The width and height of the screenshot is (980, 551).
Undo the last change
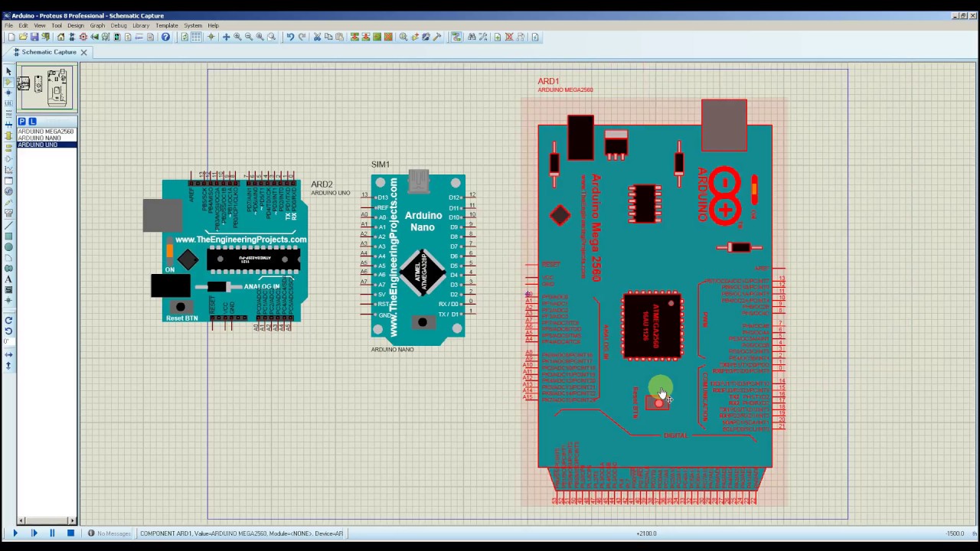click(290, 37)
